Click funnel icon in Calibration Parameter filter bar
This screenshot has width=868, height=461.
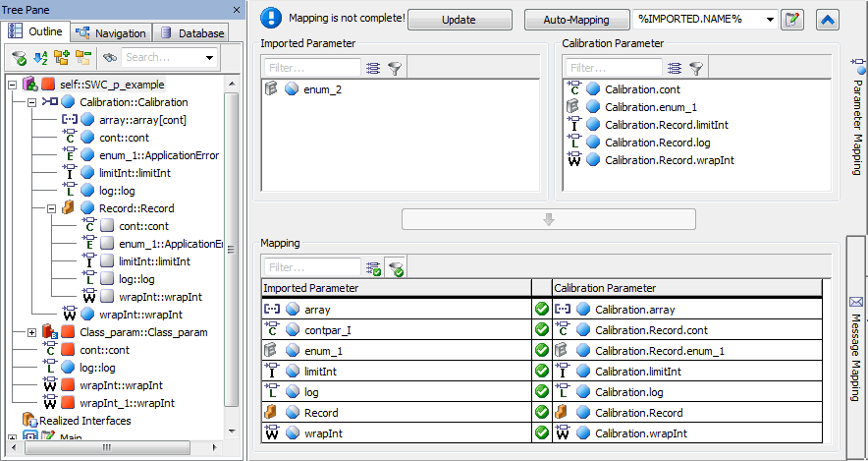[696, 68]
